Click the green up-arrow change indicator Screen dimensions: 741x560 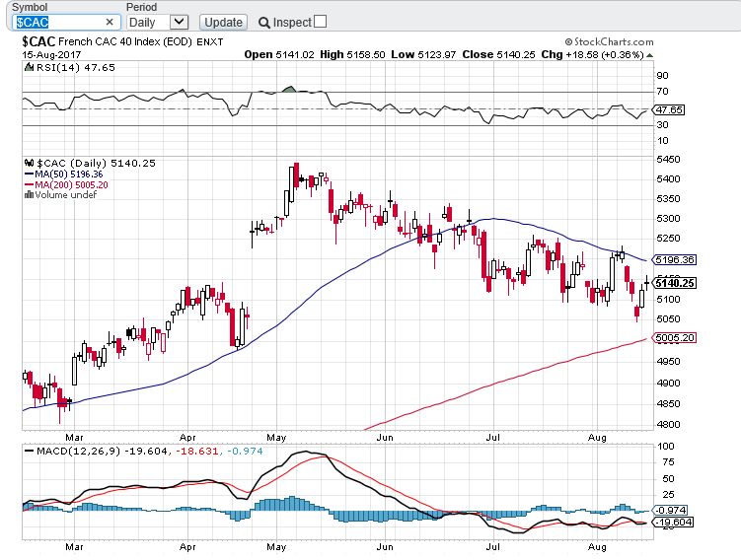650,55
